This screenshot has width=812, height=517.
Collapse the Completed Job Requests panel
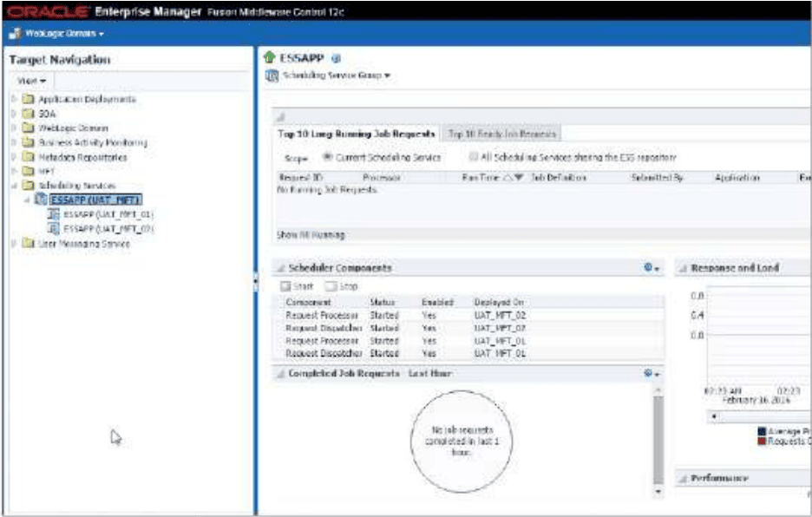coord(281,374)
